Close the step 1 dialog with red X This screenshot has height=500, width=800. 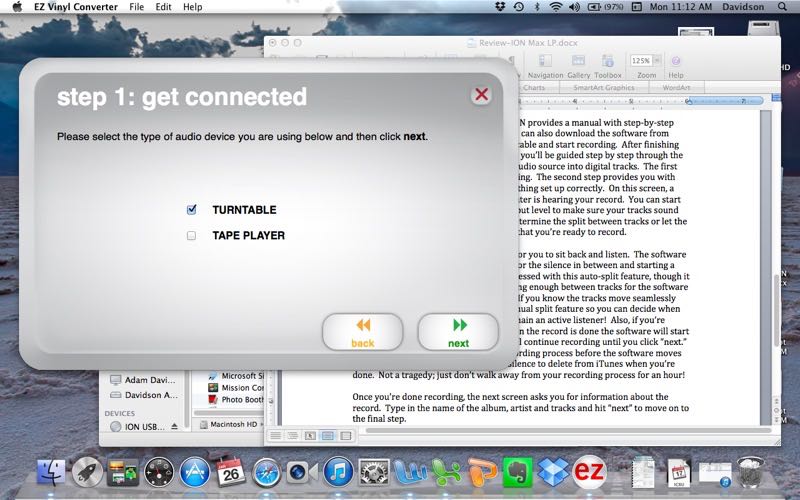point(481,95)
